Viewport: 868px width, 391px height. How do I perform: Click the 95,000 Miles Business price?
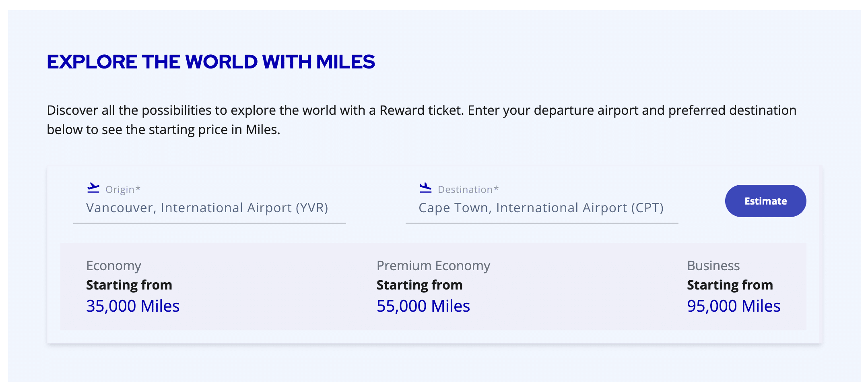[733, 306]
